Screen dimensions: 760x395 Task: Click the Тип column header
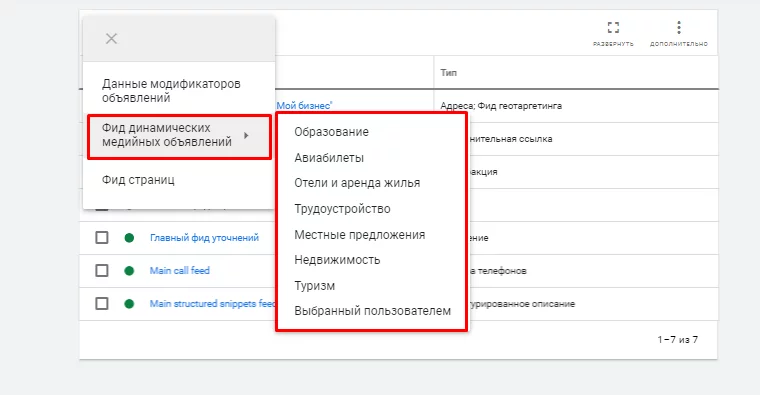click(448, 73)
